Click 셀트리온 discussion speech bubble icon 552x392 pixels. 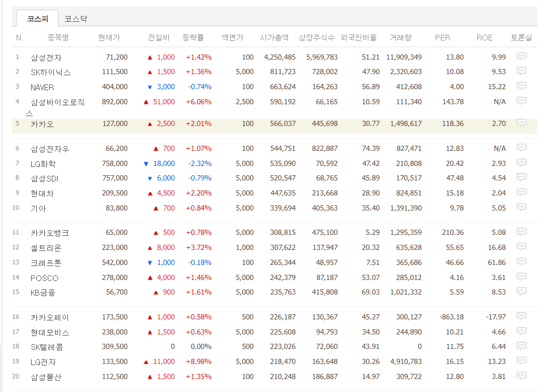coord(521,247)
